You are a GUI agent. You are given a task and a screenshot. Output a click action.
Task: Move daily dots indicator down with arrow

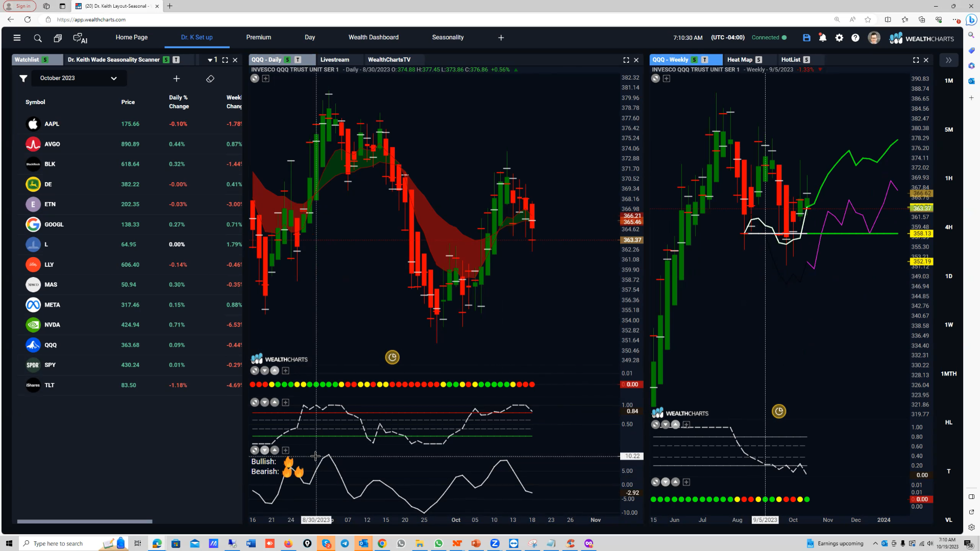(x=265, y=371)
